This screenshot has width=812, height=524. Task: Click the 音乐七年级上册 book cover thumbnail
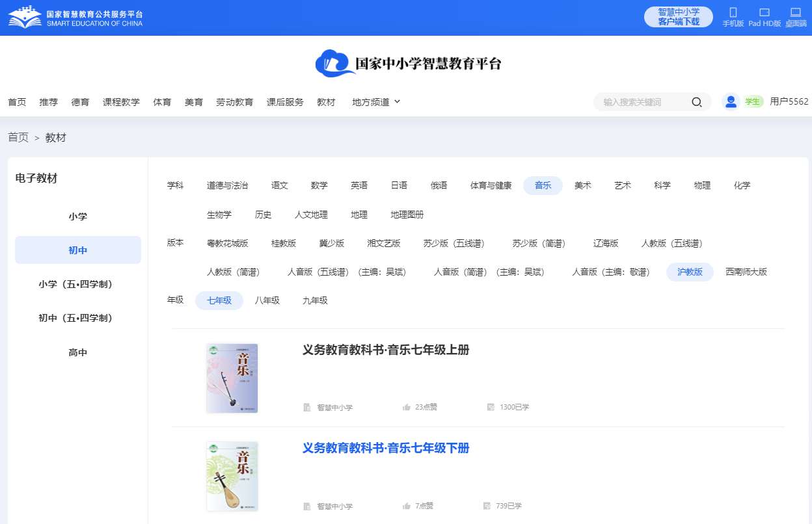pos(232,378)
